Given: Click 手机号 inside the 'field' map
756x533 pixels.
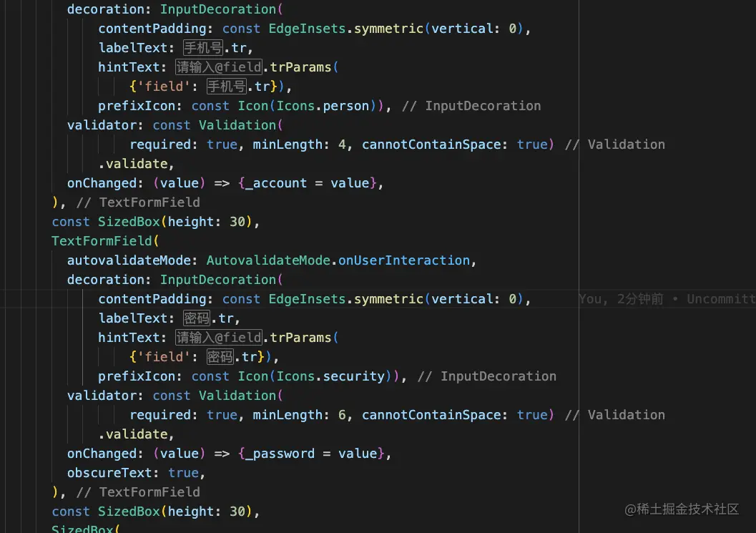Looking at the screenshot, I should tap(227, 87).
